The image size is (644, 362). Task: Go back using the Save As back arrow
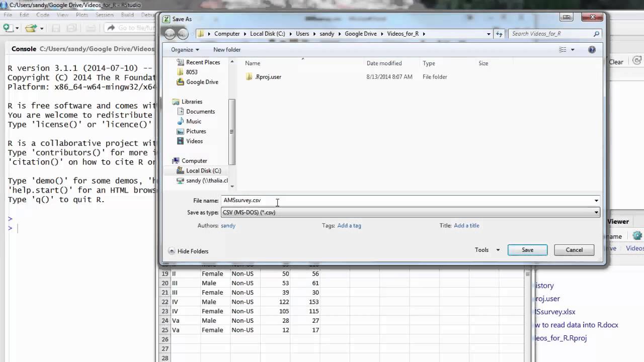pyautogui.click(x=170, y=34)
